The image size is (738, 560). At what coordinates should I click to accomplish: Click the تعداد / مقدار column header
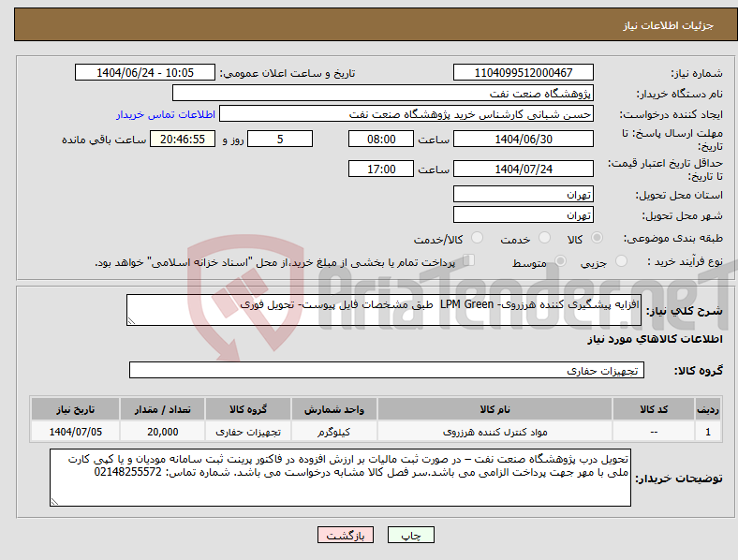[162, 409]
